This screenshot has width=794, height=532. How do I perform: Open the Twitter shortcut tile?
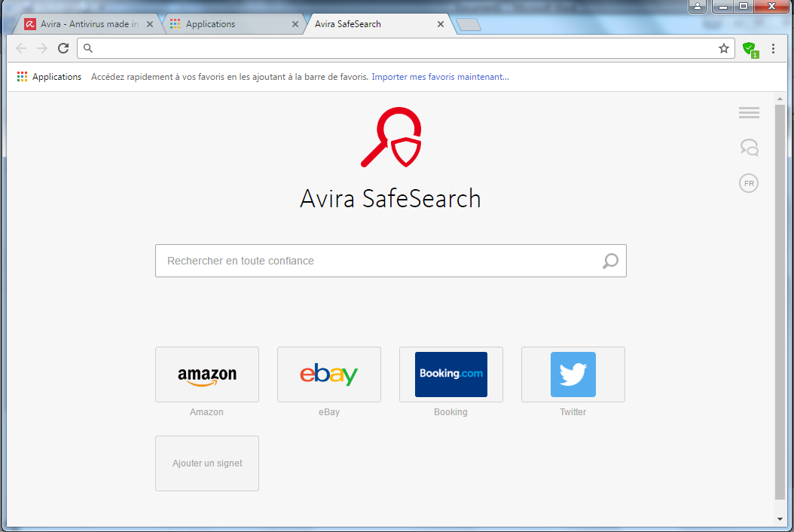(573, 375)
